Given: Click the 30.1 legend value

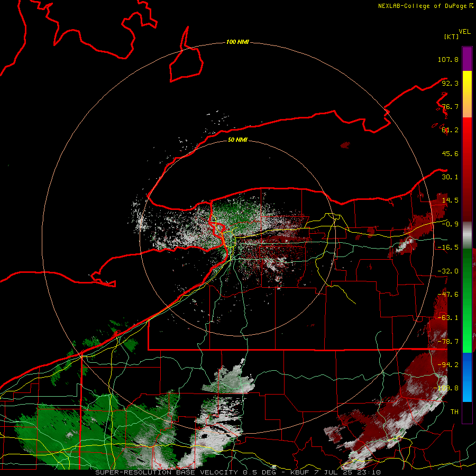Looking at the screenshot, I should tap(450, 177).
